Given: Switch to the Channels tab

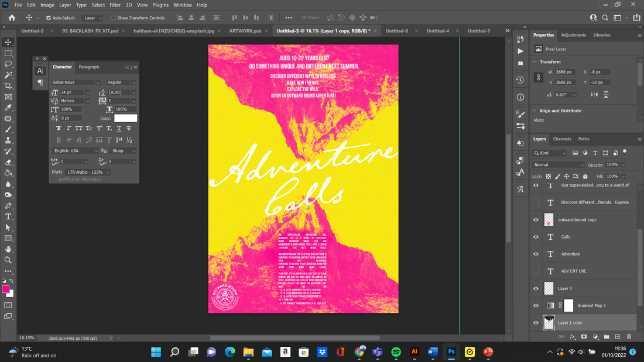Looking at the screenshot, I should click(562, 139).
